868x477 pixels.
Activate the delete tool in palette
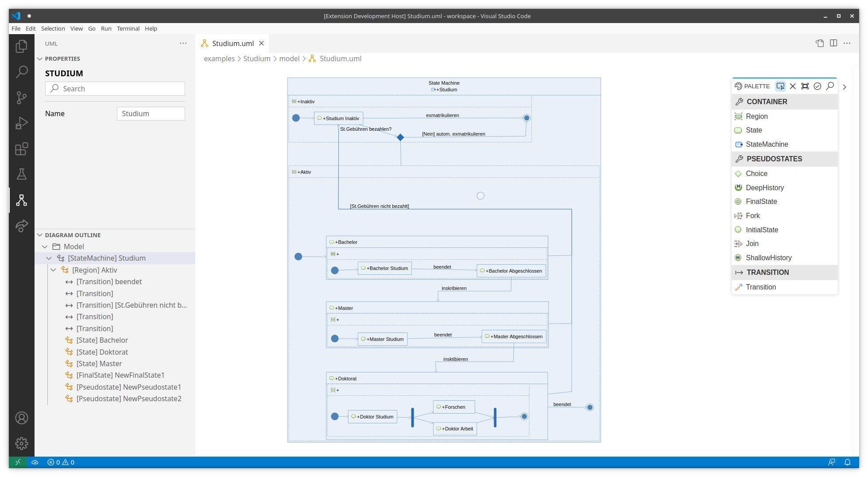click(x=793, y=86)
